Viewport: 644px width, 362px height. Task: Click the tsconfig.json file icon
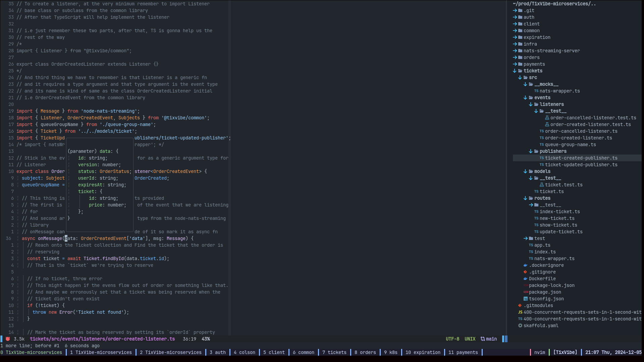525,299
